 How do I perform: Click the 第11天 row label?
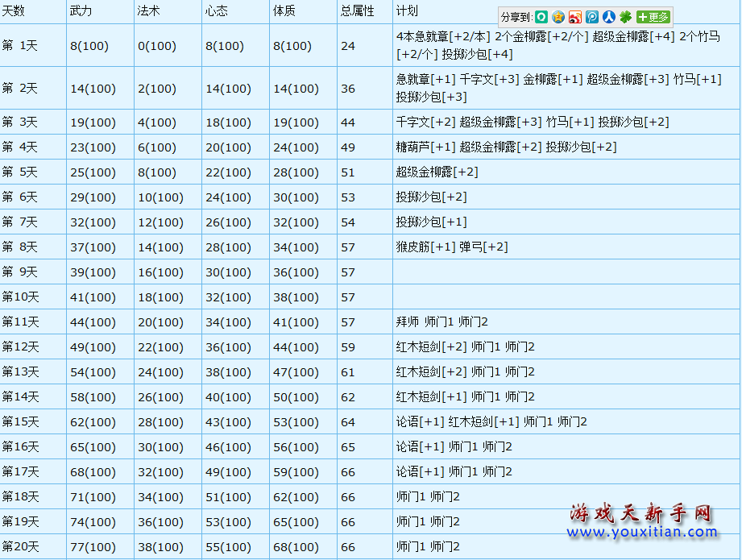click(x=21, y=321)
